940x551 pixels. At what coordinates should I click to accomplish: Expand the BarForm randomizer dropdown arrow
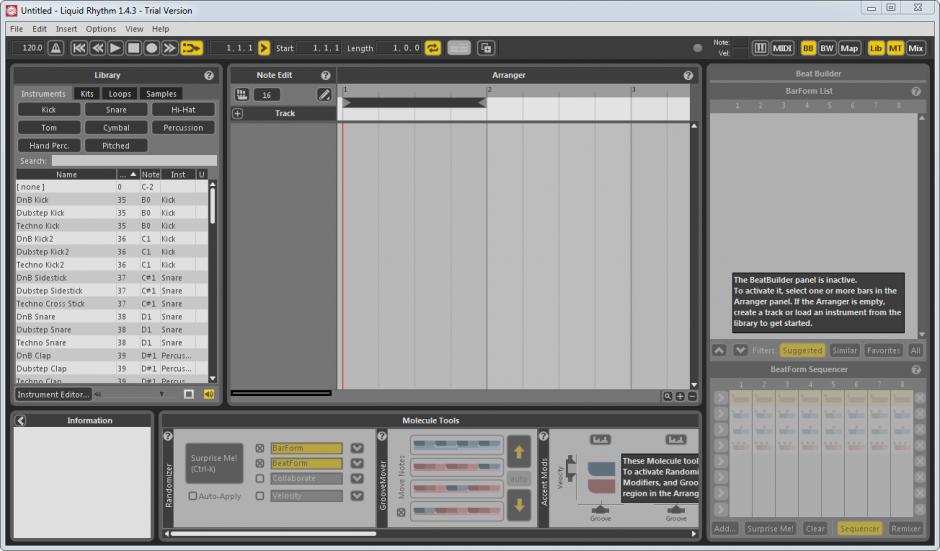coord(357,448)
